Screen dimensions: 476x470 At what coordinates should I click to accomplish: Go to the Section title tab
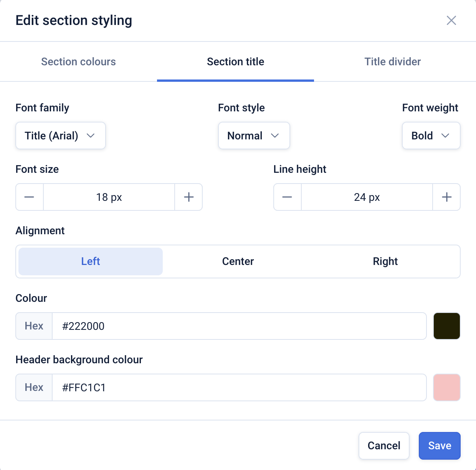pyautogui.click(x=235, y=62)
